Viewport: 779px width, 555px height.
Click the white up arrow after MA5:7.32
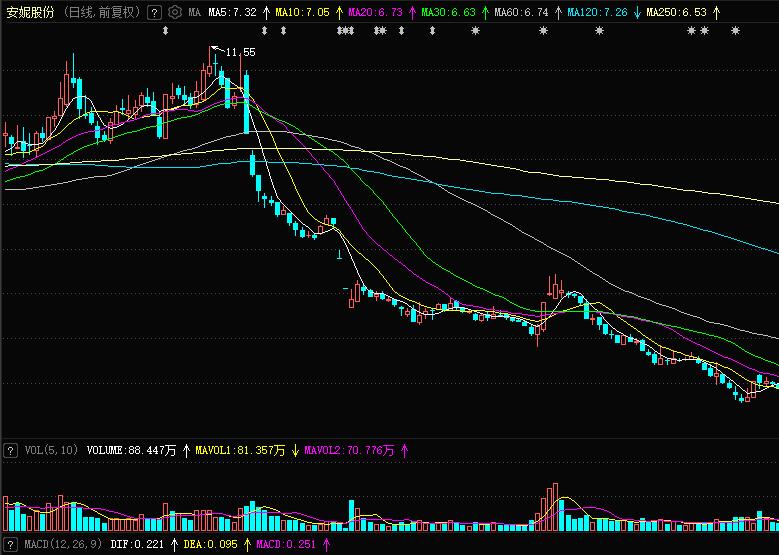click(266, 12)
